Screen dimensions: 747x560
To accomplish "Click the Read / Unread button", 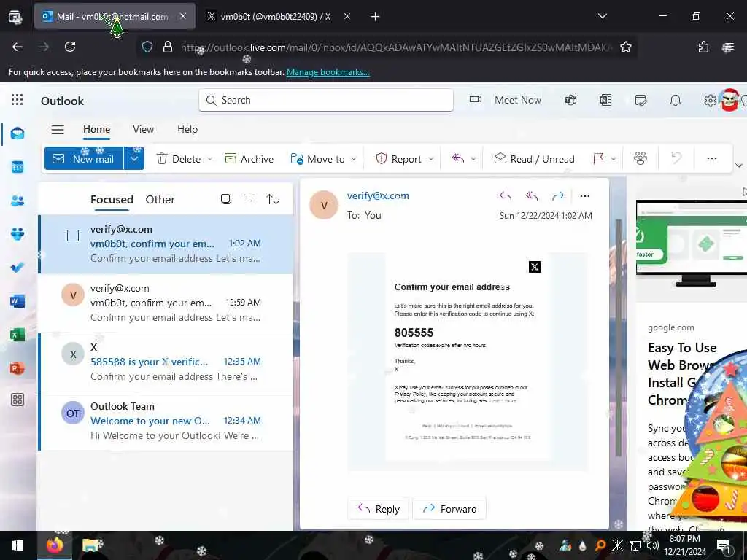I will (534, 159).
